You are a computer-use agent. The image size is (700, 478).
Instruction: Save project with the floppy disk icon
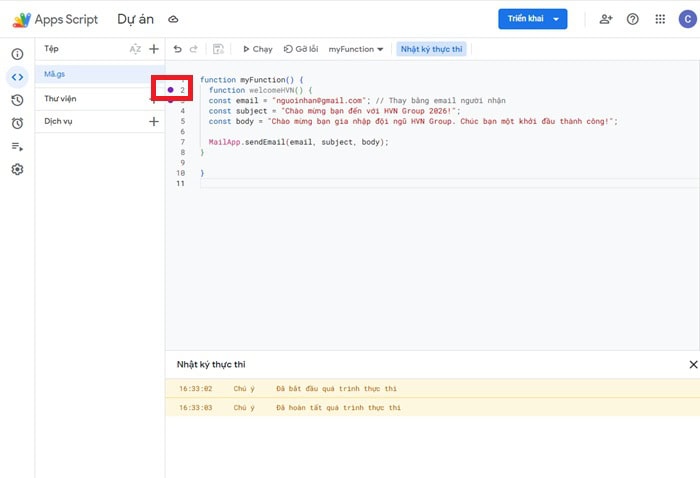pyautogui.click(x=218, y=48)
